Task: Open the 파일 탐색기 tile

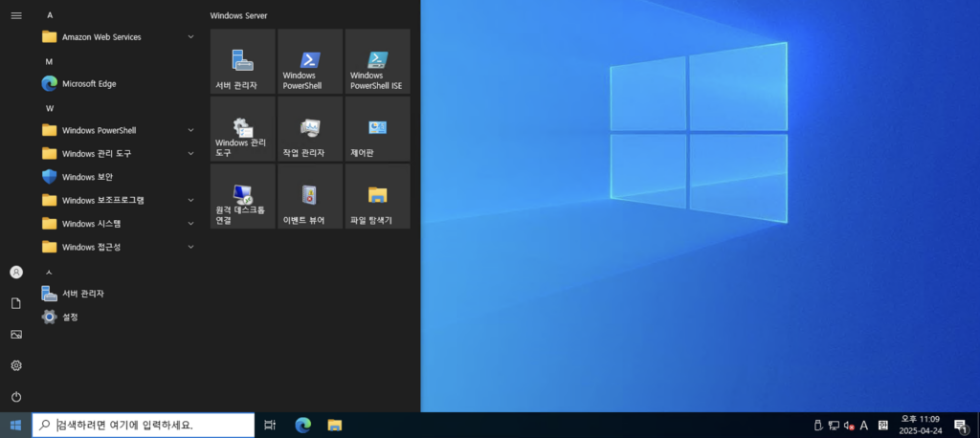Action: click(377, 196)
